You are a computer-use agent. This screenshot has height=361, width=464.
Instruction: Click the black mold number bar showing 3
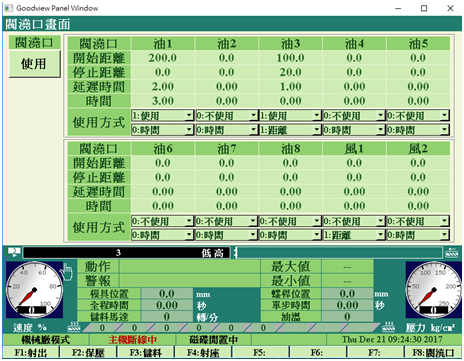point(126,253)
